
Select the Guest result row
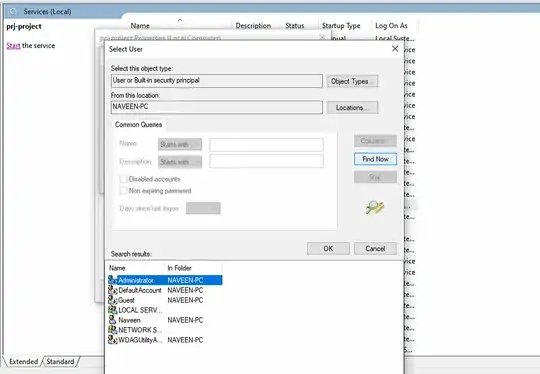pos(165,300)
